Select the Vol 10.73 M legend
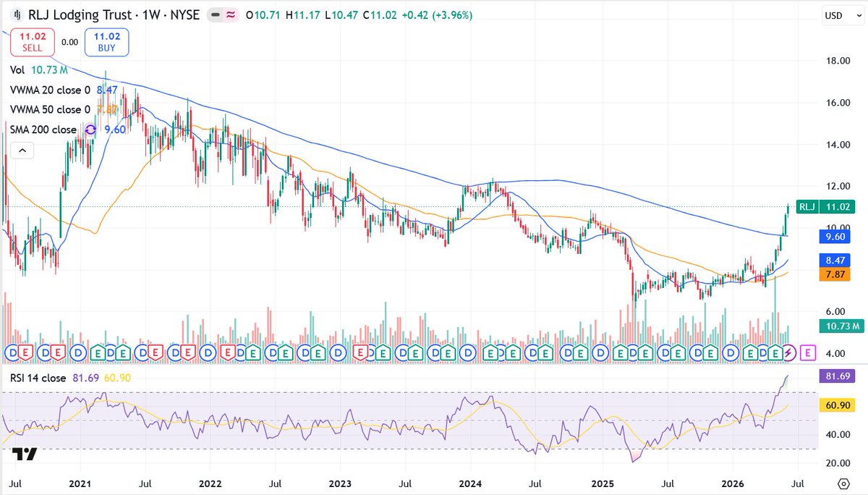Screen dimensions: 868x495 click(x=40, y=70)
